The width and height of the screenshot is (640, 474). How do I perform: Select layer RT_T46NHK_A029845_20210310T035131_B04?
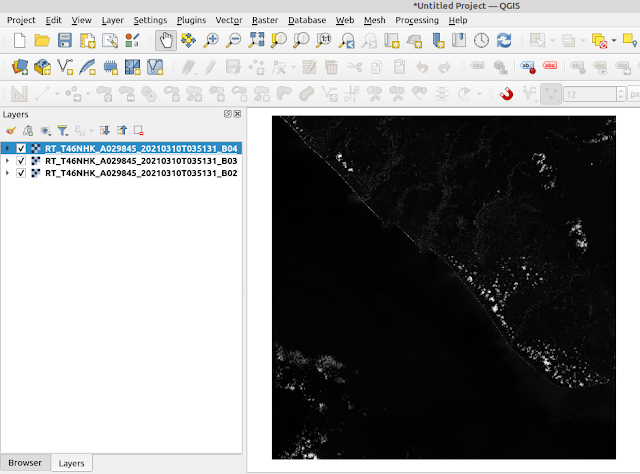(x=141, y=148)
